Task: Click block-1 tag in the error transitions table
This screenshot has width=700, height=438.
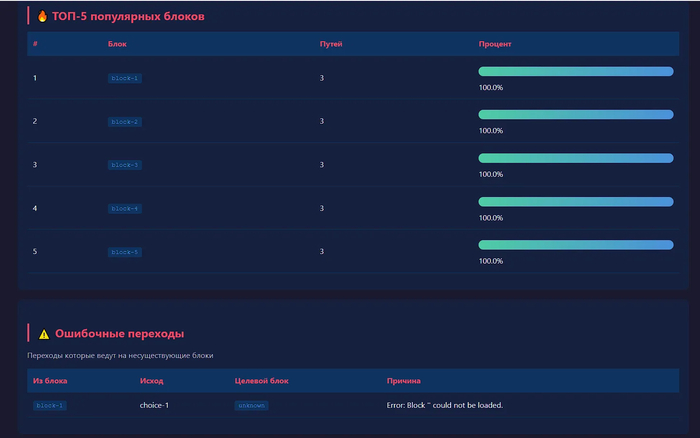Action: point(50,406)
